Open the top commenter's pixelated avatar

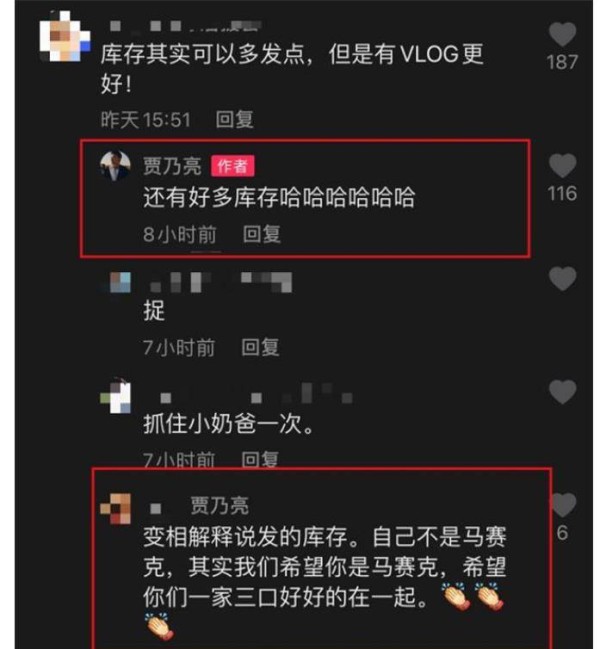pyautogui.click(x=65, y=36)
